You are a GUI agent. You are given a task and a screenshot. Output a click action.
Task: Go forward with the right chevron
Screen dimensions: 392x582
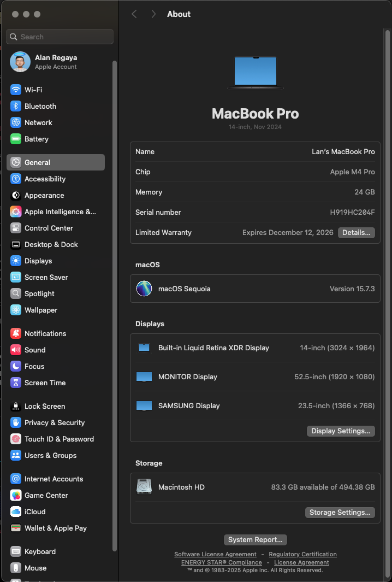pos(153,14)
